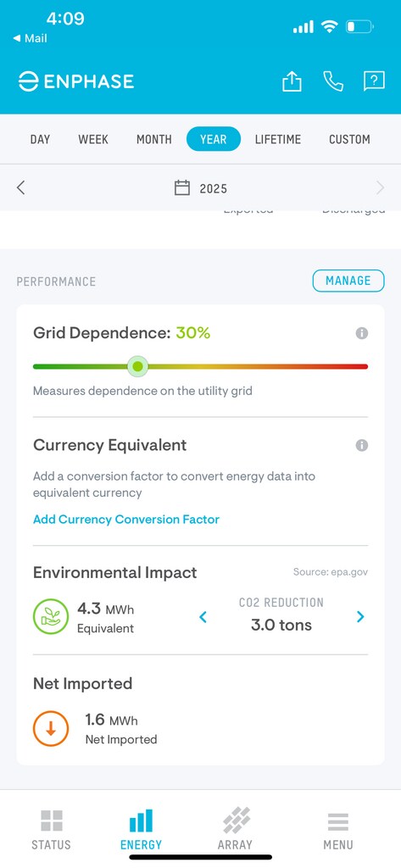Switch to the LIFETIME view
This screenshot has width=401, height=868.
[x=278, y=140]
